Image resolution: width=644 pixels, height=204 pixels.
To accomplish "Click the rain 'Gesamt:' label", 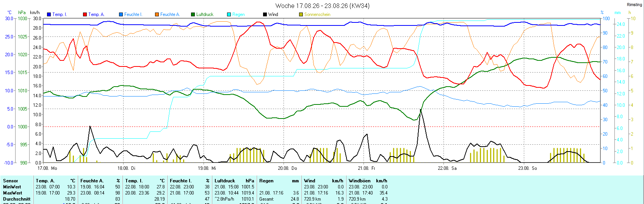I will coord(267,199).
